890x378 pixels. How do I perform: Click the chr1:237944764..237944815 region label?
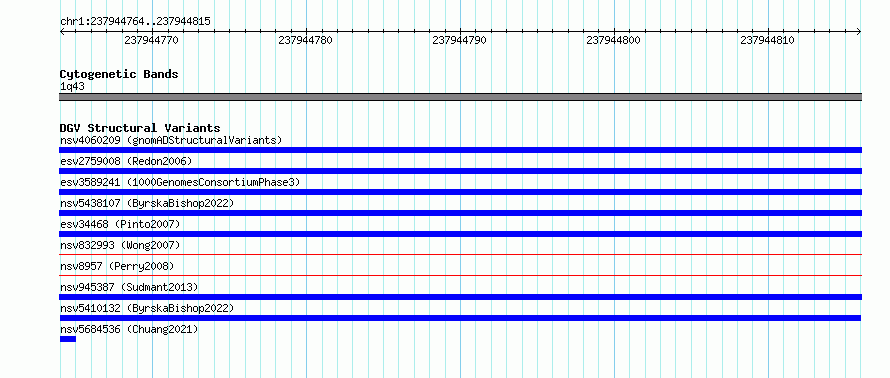[x=135, y=22]
